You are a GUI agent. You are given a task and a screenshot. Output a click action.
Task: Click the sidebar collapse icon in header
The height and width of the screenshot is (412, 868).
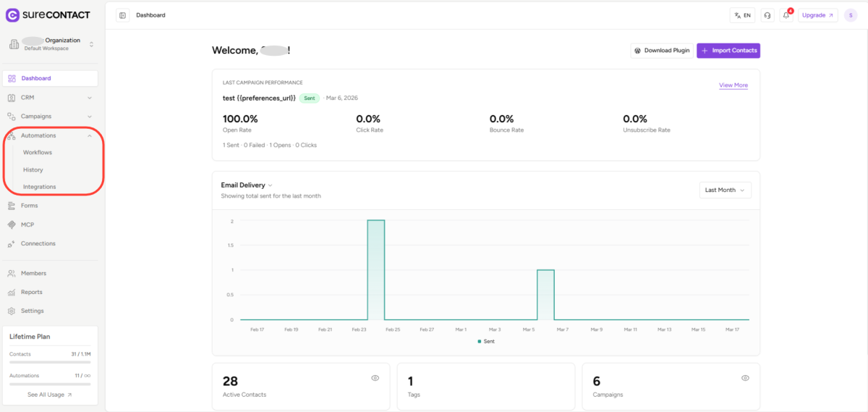click(122, 15)
